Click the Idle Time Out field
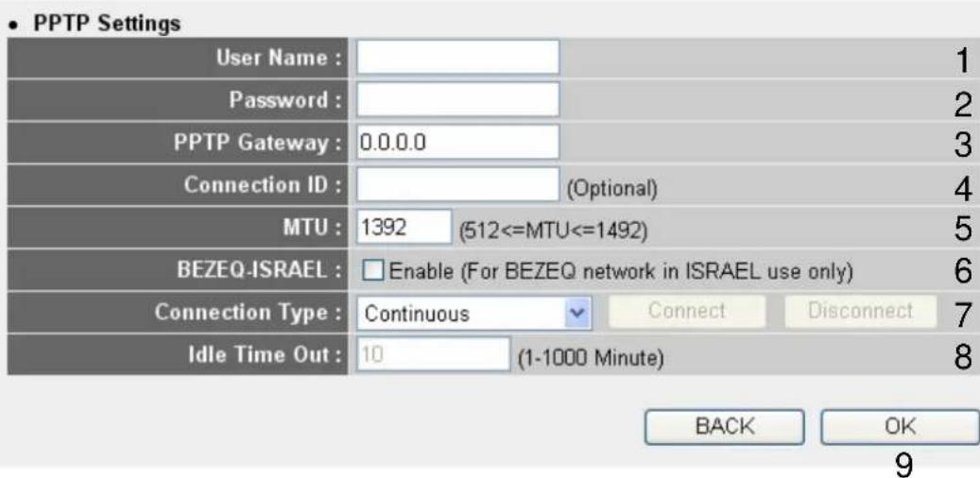980x478 pixels. coord(434,354)
